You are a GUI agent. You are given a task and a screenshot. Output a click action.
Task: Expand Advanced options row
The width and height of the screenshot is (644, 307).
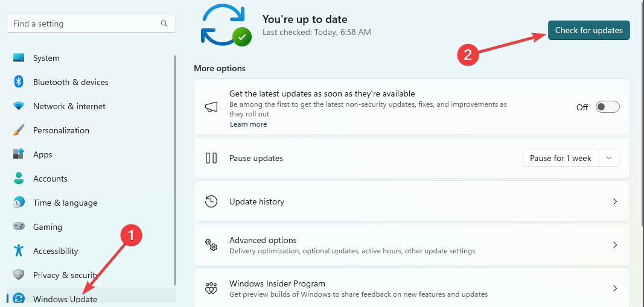[x=412, y=245]
